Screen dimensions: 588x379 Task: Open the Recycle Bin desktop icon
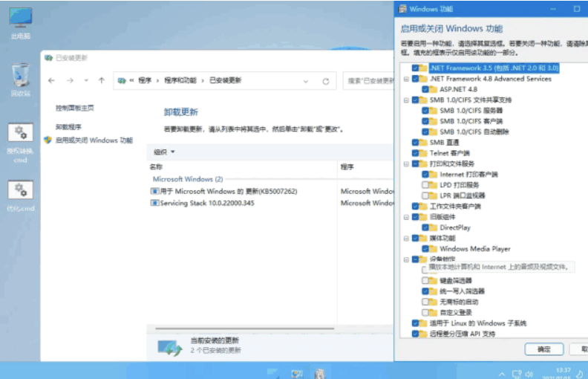tap(21, 80)
